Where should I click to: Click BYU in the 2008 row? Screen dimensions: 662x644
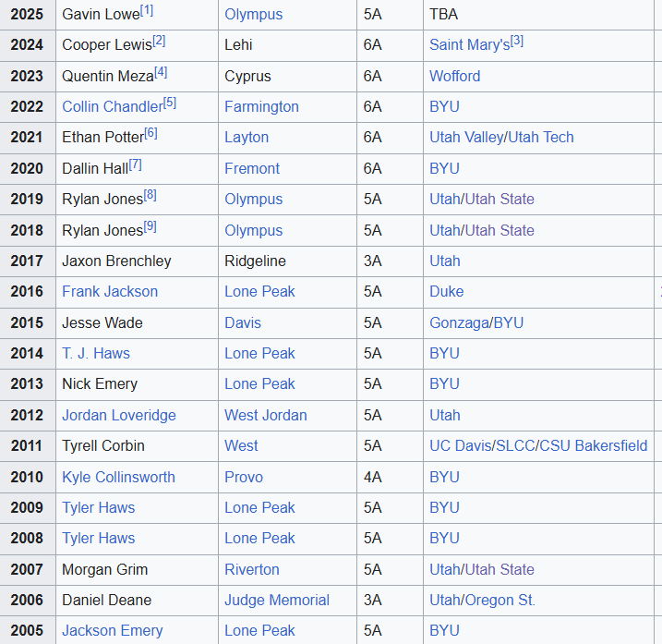click(x=444, y=538)
